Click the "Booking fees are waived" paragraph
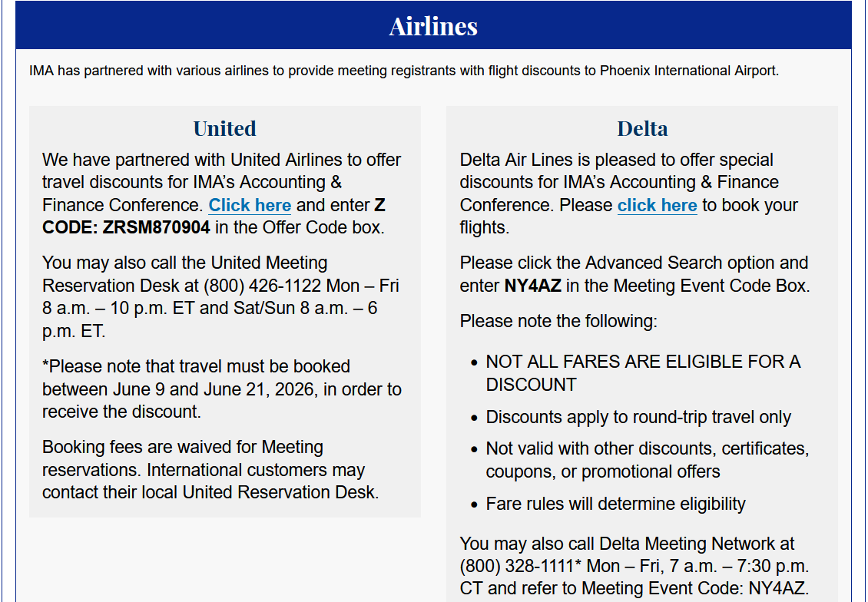 210,469
